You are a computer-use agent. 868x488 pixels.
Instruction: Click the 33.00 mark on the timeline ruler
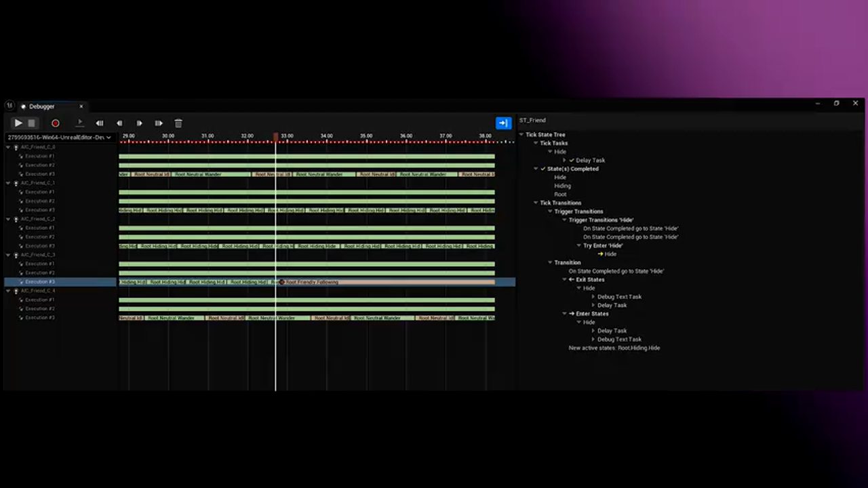click(x=286, y=136)
